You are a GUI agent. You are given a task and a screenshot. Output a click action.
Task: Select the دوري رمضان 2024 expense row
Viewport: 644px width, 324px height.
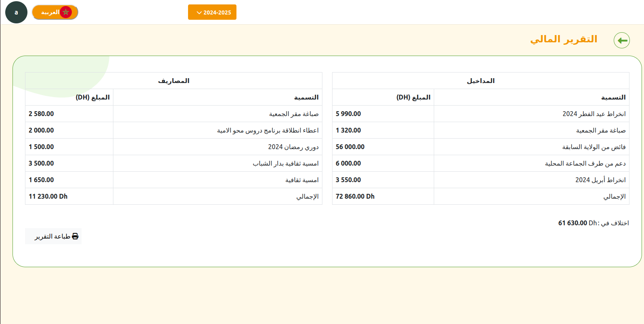pos(174,147)
